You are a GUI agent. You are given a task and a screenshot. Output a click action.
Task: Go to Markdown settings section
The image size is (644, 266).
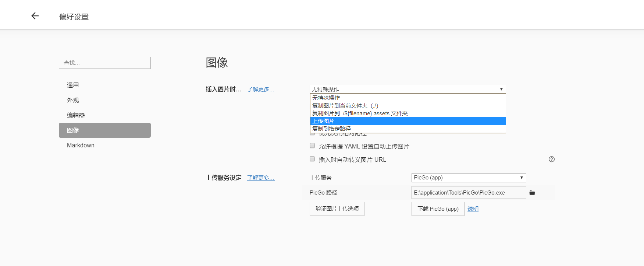81,146
